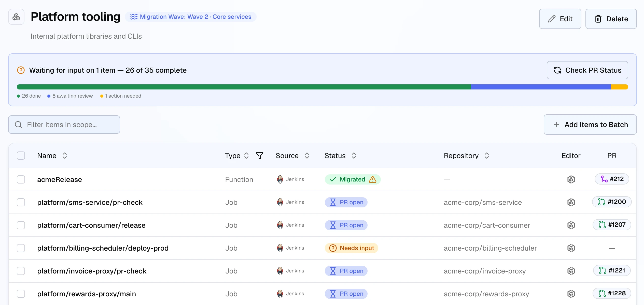Click acme-corp/sms-service repository text
This screenshot has height=305, width=644.
pyautogui.click(x=483, y=202)
